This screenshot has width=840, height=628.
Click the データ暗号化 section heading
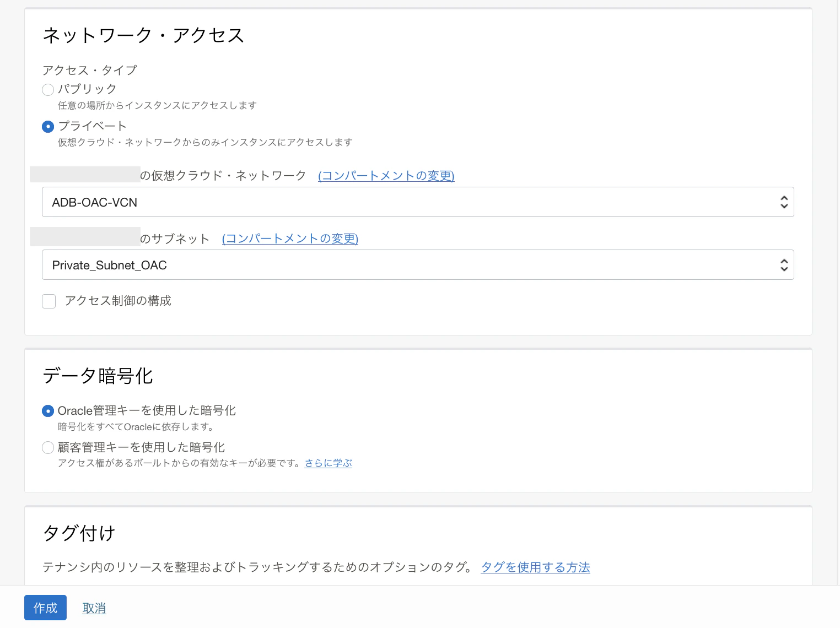coord(98,376)
